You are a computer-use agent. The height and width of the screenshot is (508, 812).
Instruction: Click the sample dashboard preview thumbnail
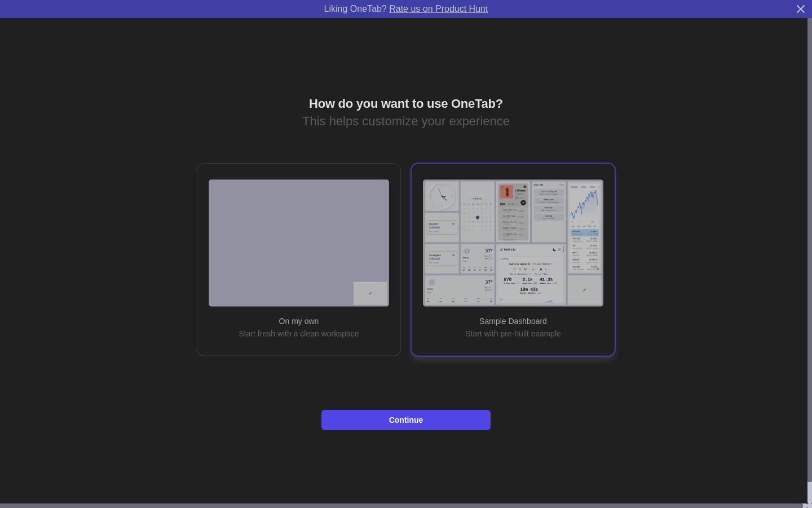(513, 243)
